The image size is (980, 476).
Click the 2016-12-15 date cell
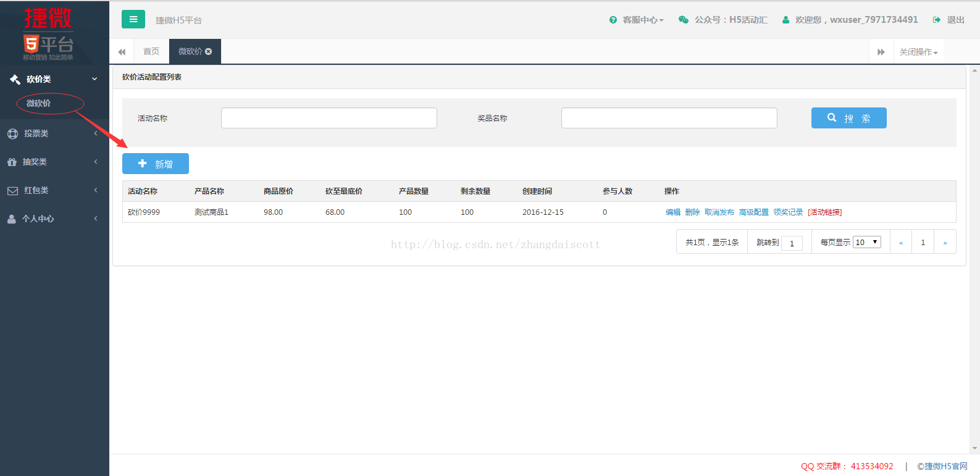point(543,212)
